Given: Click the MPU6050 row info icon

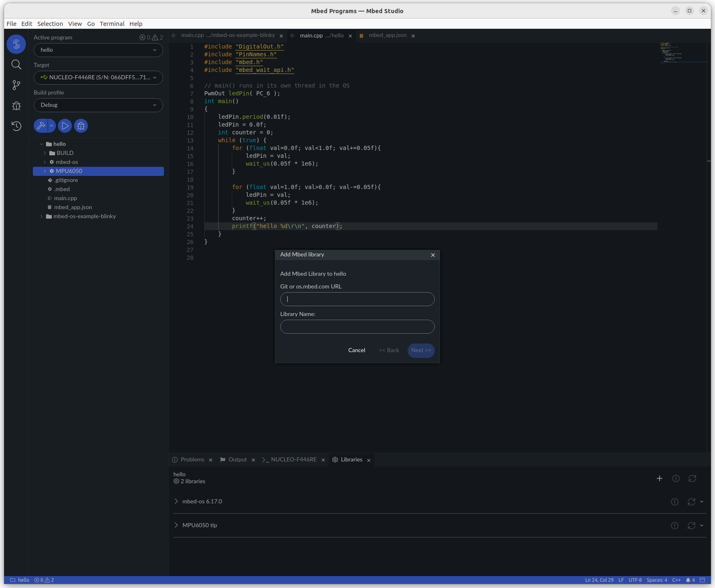Looking at the screenshot, I should (x=675, y=526).
